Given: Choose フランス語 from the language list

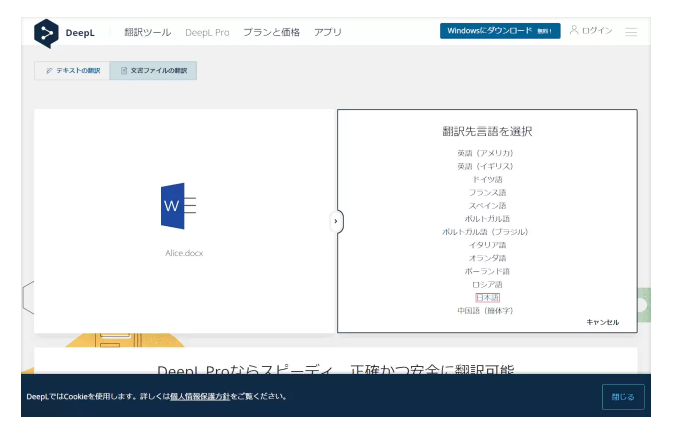Looking at the screenshot, I should pyautogui.click(x=487, y=192).
